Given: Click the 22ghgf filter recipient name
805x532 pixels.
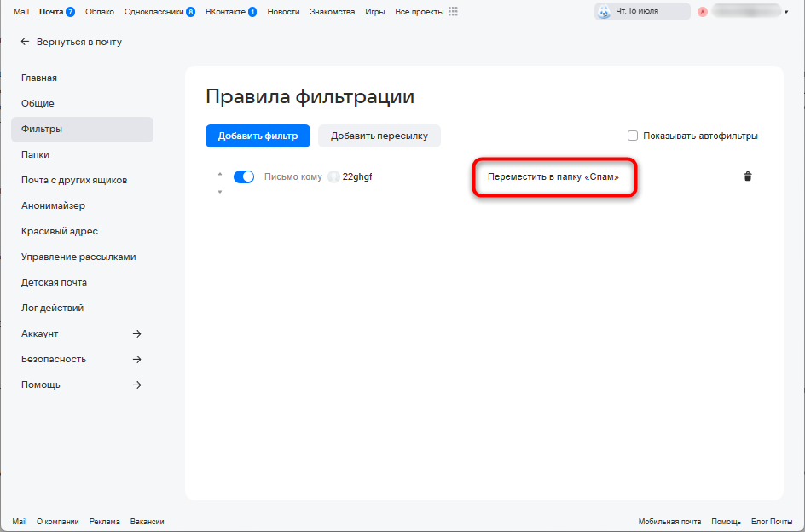Looking at the screenshot, I should [357, 176].
